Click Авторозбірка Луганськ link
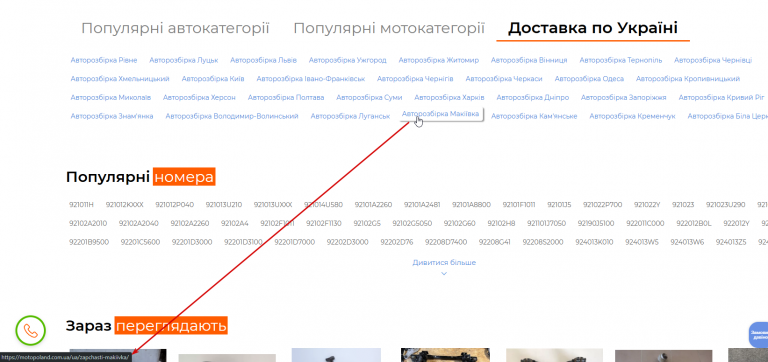The image size is (768, 362). (350, 116)
